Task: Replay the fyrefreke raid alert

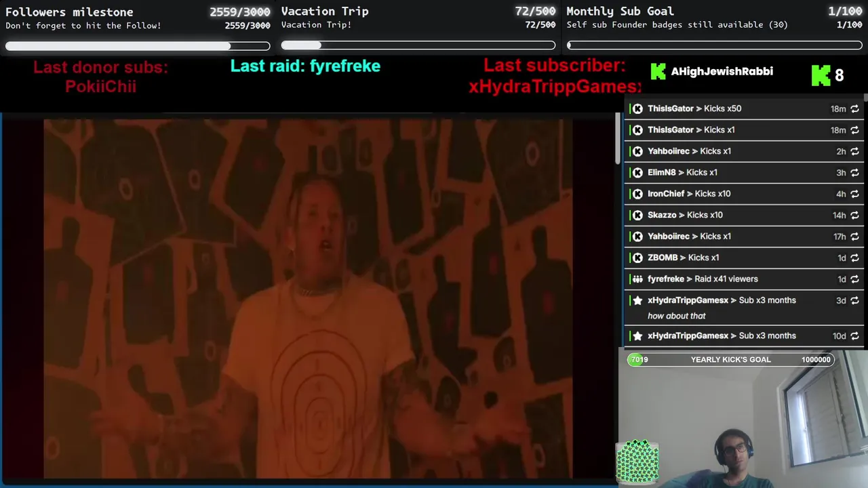Action: pyautogui.click(x=854, y=279)
